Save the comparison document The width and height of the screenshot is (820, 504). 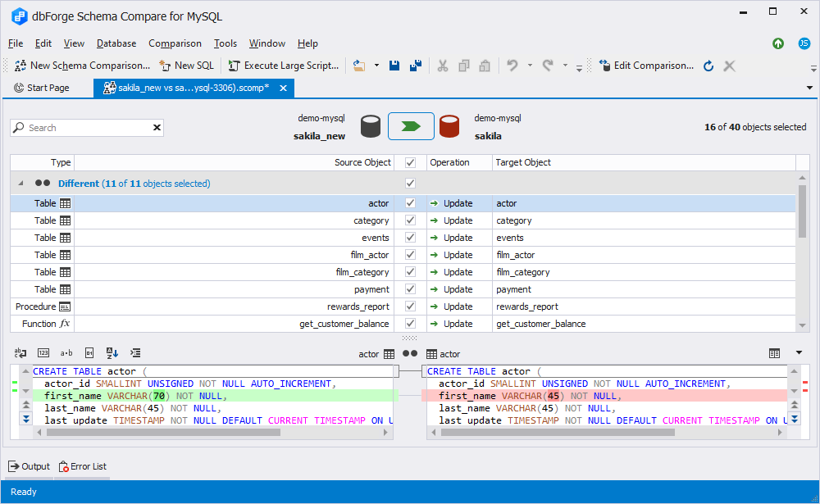(395, 65)
